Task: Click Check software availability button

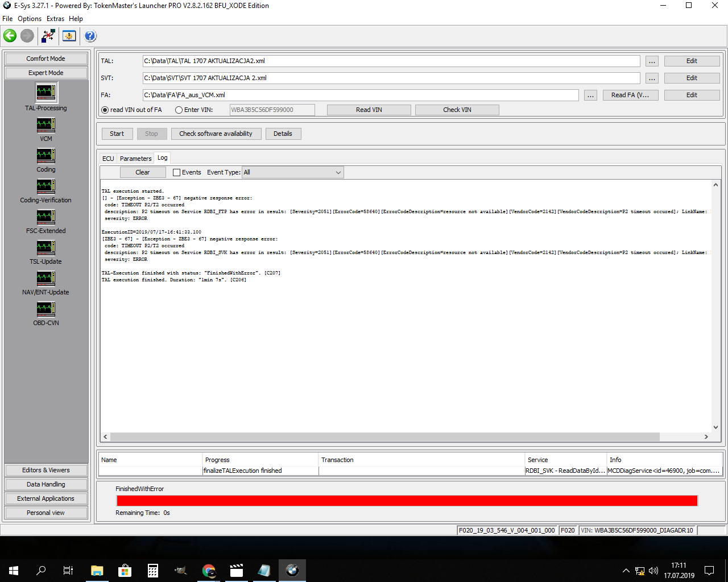Action: click(x=216, y=134)
